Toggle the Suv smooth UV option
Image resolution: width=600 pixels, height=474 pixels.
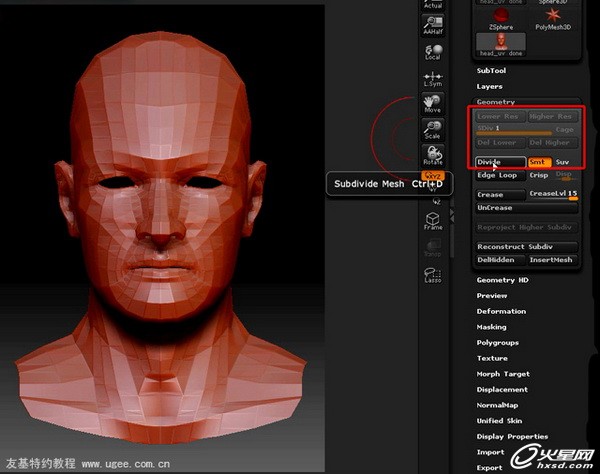point(564,162)
